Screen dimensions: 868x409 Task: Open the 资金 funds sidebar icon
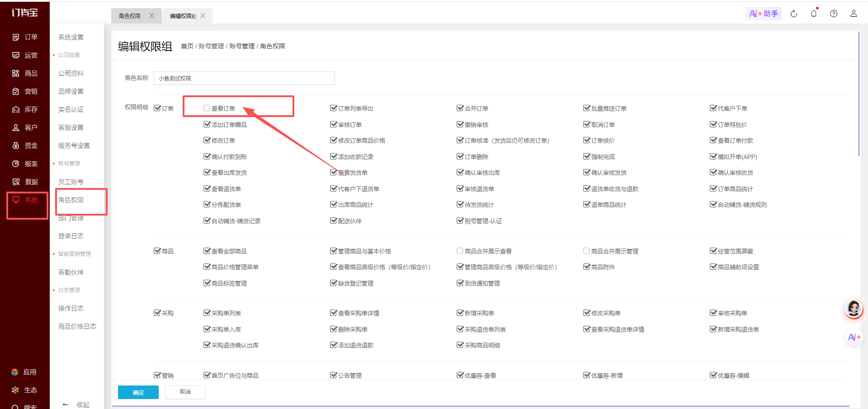[16, 146]
